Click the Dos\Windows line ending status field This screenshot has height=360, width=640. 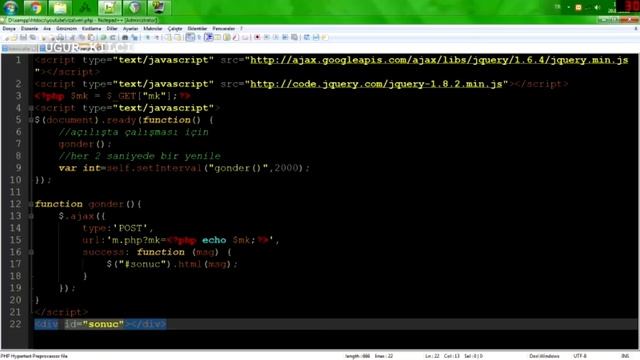click(x=544, y=356)
